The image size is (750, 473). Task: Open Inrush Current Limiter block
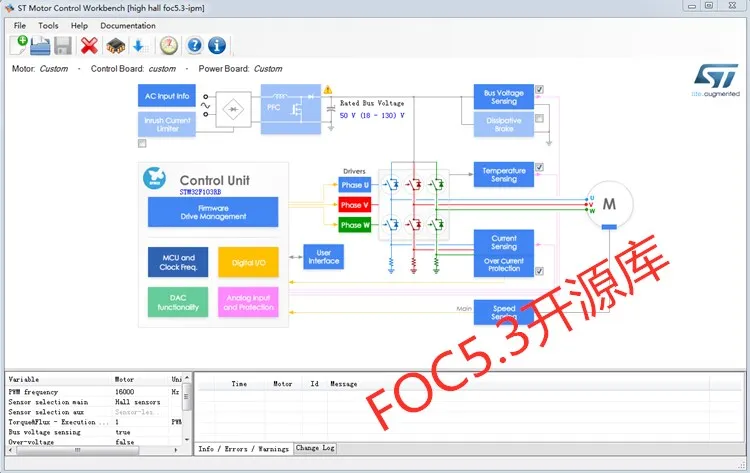[167, 124]
